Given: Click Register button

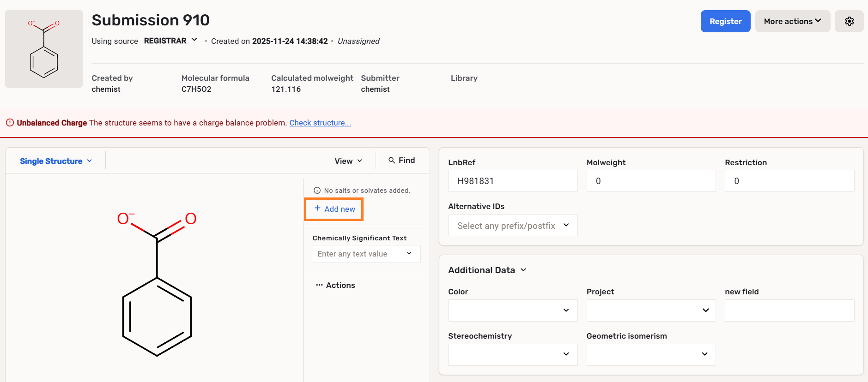Looking at the screenshot, I should [725, 21].
